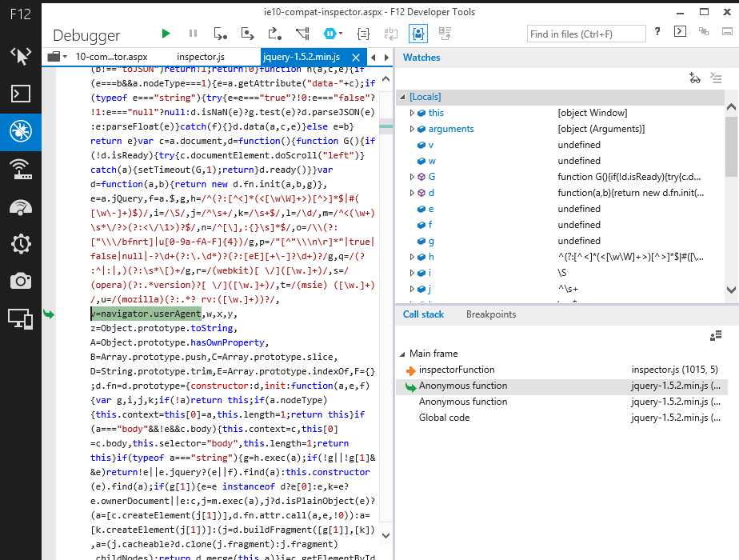This screenshot has width=739, height=560.
Task: Open the Console tool in sidebar
Action: [x=20, y=94]
